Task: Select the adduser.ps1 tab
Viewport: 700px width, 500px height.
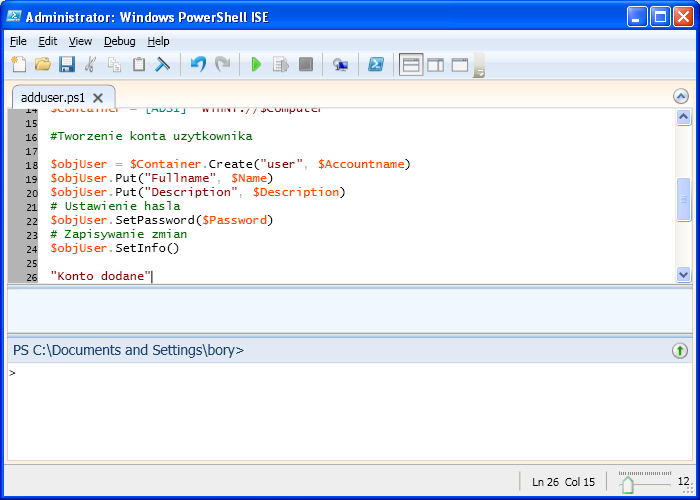Action: tap(53, 97)
